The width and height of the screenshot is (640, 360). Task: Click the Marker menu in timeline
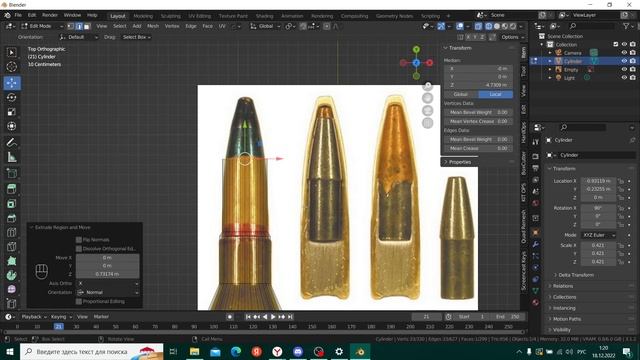pyautogui.click(x=101, y=317)
